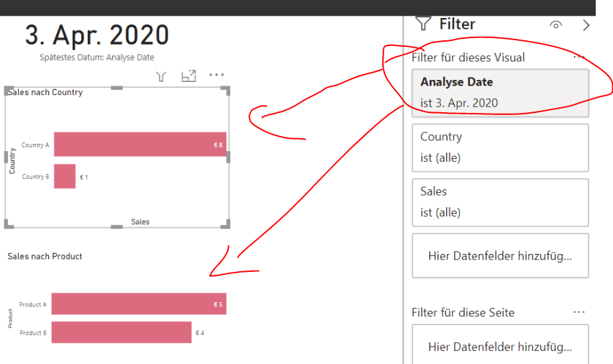Click the 3. Apr. 2020 card value
This screenshot has height=364, width=613.
click(x=97, y=35)
